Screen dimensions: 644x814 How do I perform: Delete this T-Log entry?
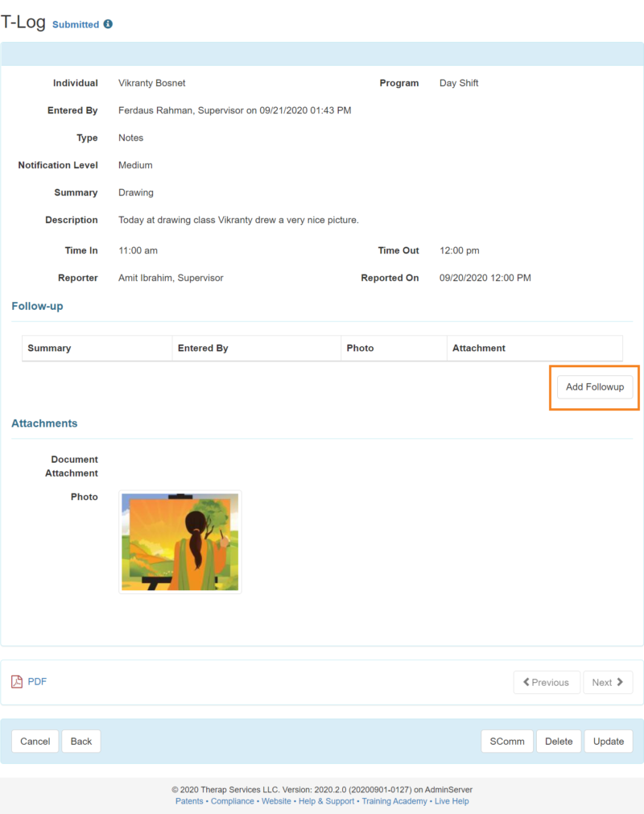pyautogui.click(x=559, y=741)
